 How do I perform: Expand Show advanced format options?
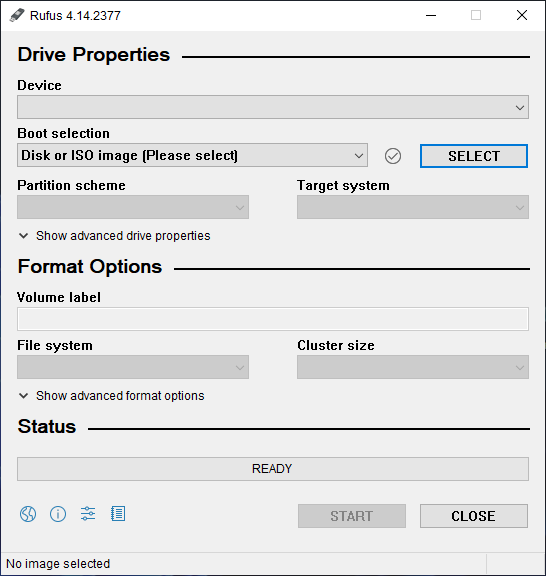(111, 396)
